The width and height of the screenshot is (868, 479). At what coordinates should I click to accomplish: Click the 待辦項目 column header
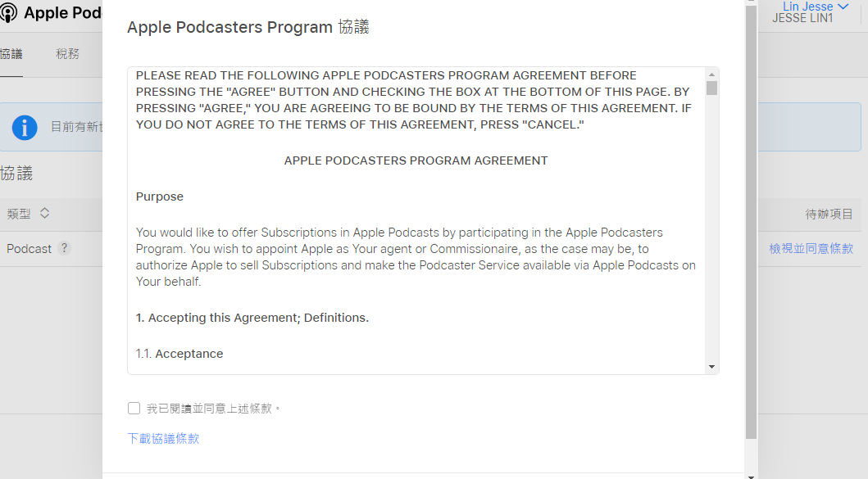829,214
